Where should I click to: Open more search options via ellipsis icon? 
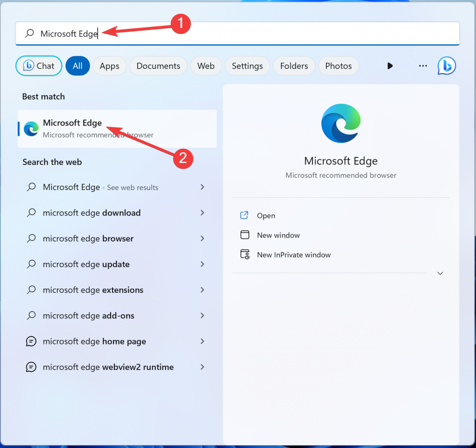pyautogui.click(x=423, y=66)
